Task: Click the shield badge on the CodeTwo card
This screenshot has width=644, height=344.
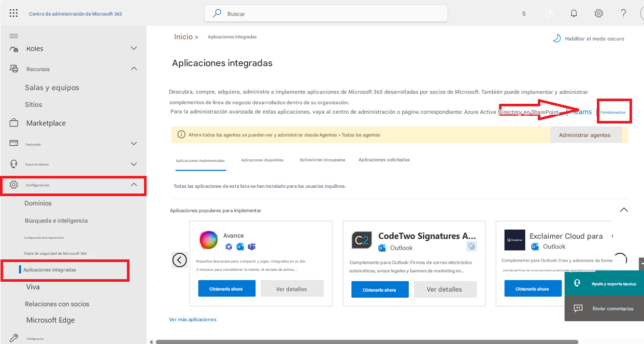Action: (471, 246)
